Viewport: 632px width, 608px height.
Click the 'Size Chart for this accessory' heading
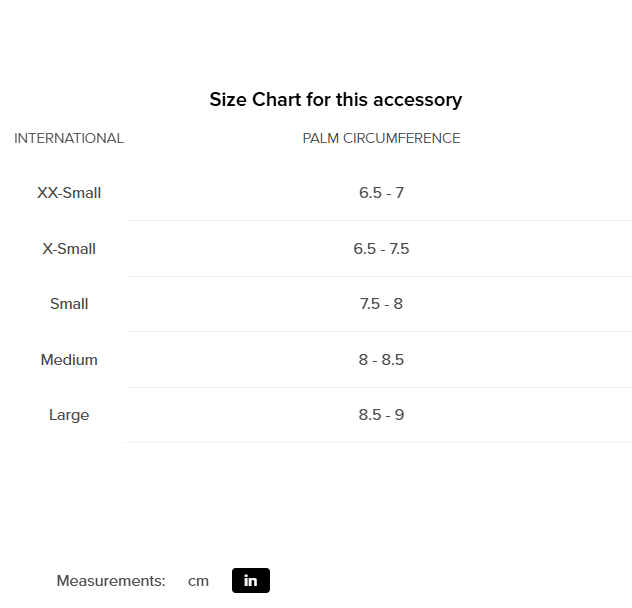(335, 100)
